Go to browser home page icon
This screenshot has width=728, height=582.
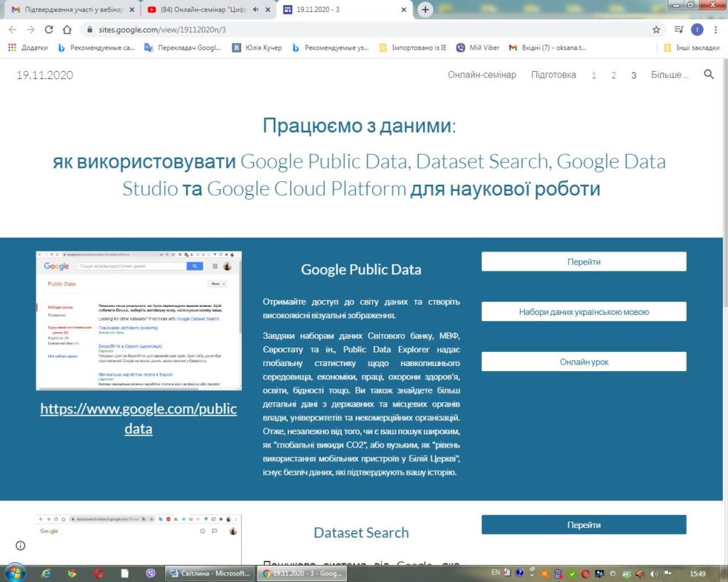tap(67, 30)
